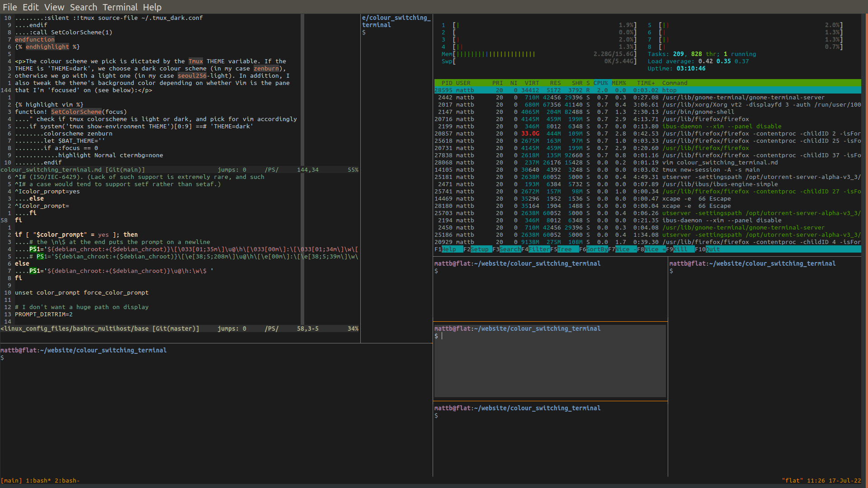Click the focused tmux pane input
This screenshot has width=868, height=488.
pyautogui.click(x=443, y=335)
